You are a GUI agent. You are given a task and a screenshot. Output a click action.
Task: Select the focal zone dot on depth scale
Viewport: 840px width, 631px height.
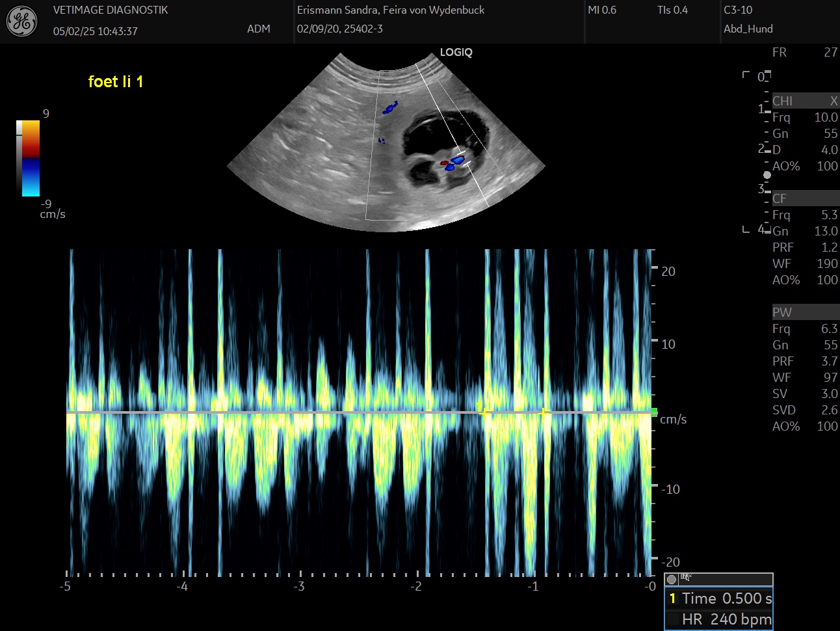[x=767, y=175]
